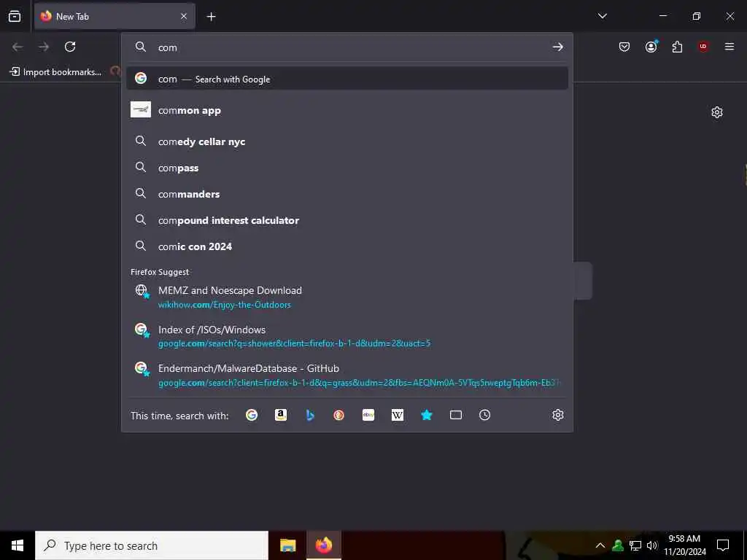Open Firefox View tab list icon
The height and width of the screenshot is (560, 747).
[x=15, y=16]
